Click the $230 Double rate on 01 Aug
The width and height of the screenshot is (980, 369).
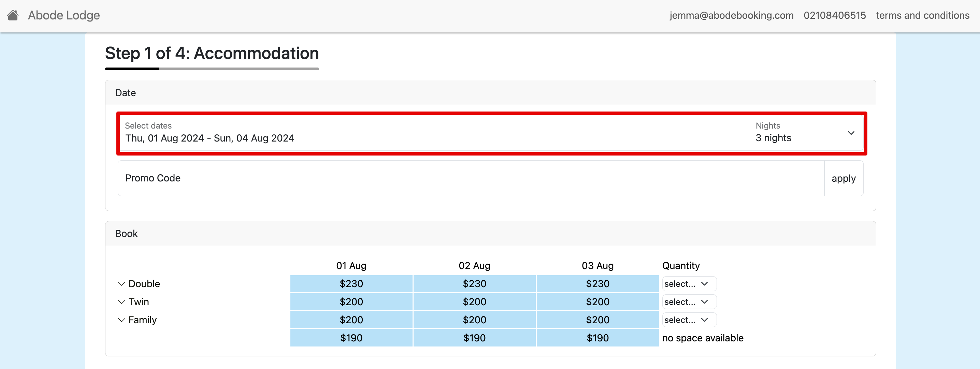coord(351,284)
